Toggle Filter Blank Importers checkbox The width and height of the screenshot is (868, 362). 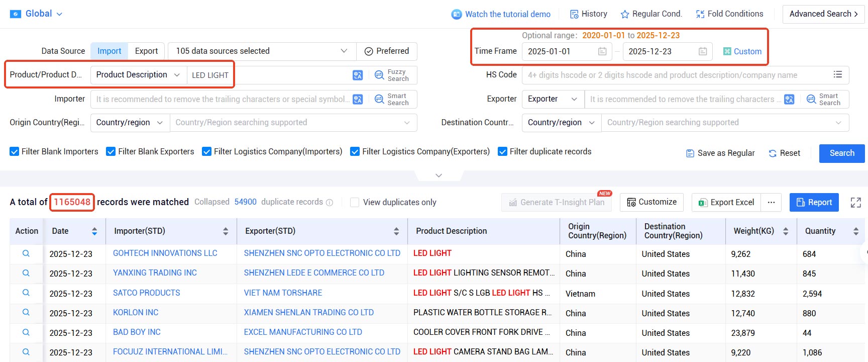click(x=15, y=152)
